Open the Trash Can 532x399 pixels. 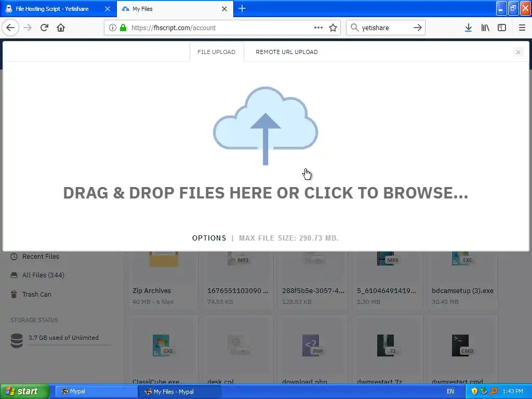click(x=37, y=294)
